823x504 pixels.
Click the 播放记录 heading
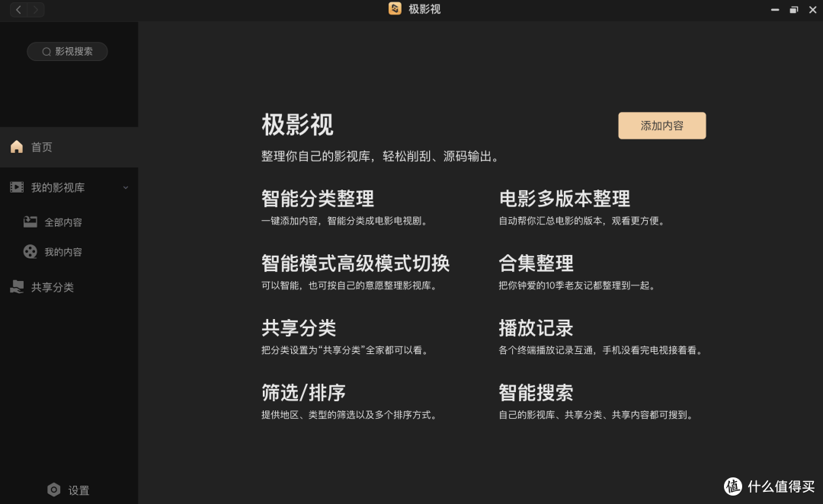pos(536,328)
